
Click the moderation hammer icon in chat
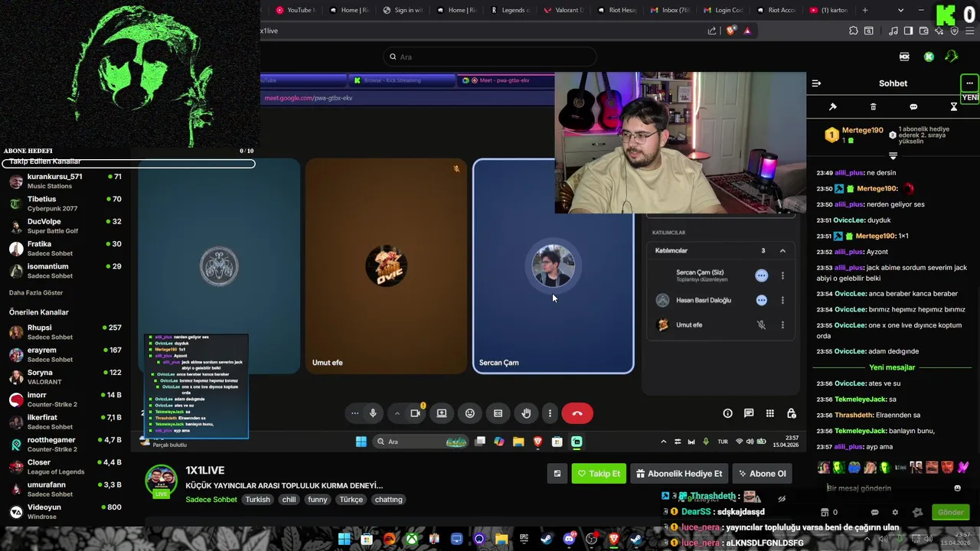click(x=833, y=107)
